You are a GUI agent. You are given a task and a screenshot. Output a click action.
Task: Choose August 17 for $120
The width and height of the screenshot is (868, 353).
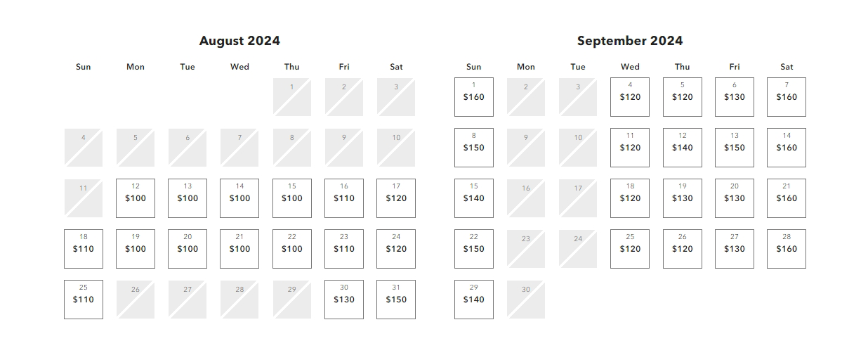tap(396, 198)
